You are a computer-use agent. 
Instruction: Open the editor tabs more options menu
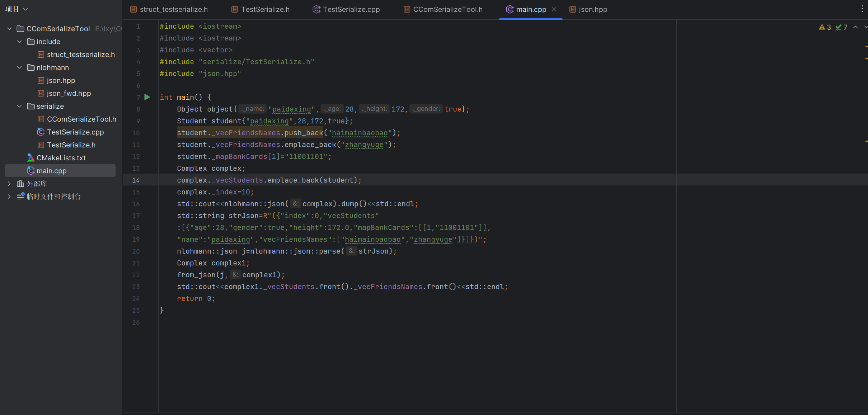point(862,9)
